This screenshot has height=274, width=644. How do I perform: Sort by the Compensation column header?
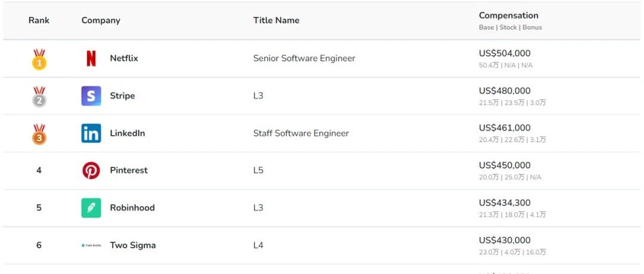point(509,15)
